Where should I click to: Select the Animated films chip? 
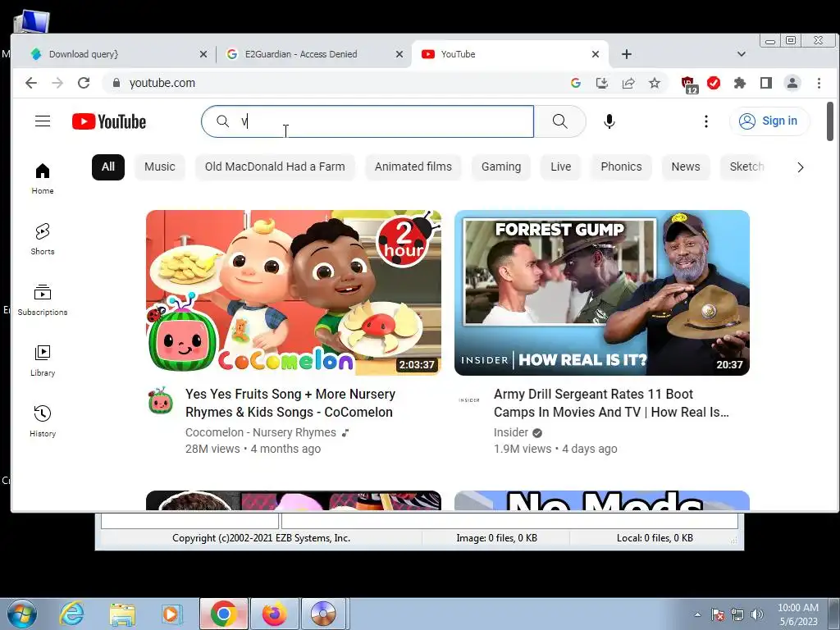coord(413,167)
